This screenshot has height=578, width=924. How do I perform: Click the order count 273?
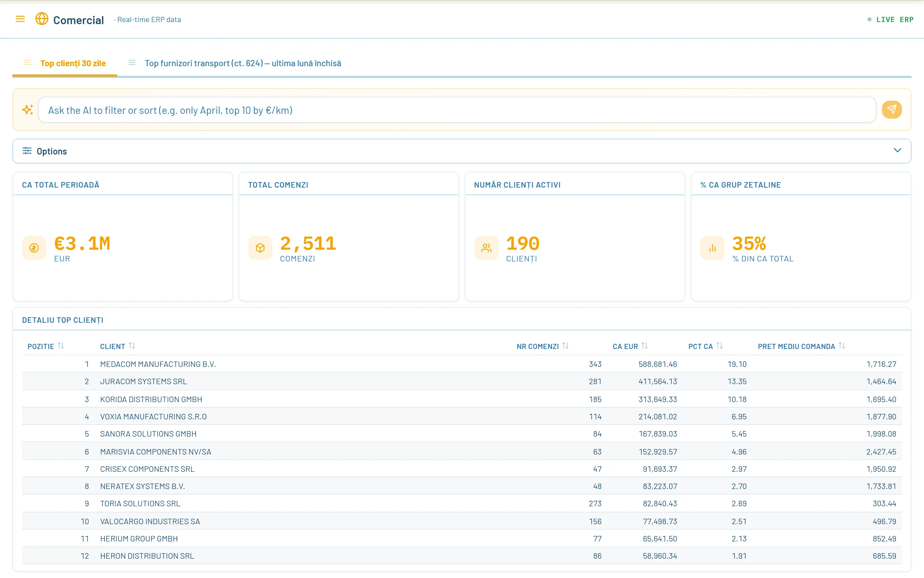pyautogui.click(x=595, y=504)
